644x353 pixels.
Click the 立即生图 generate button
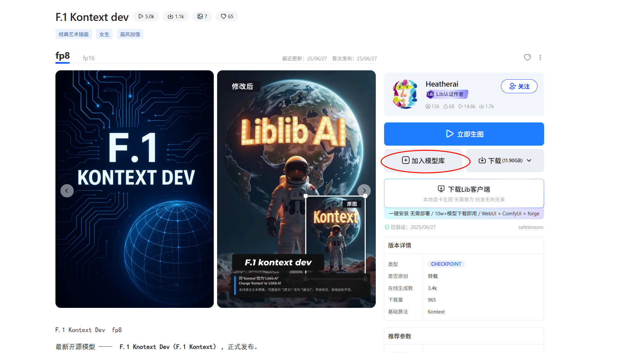click(464, 134)
